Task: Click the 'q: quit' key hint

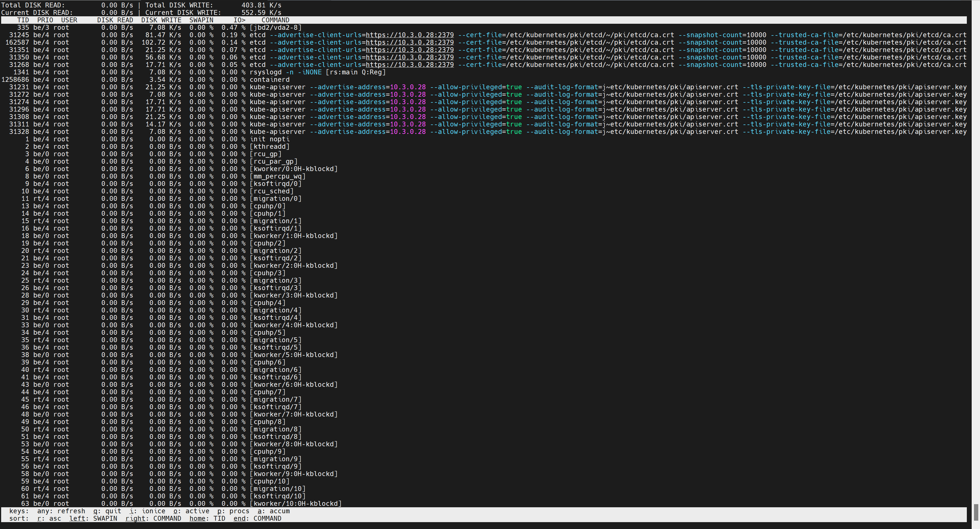Action: (107, 511)
